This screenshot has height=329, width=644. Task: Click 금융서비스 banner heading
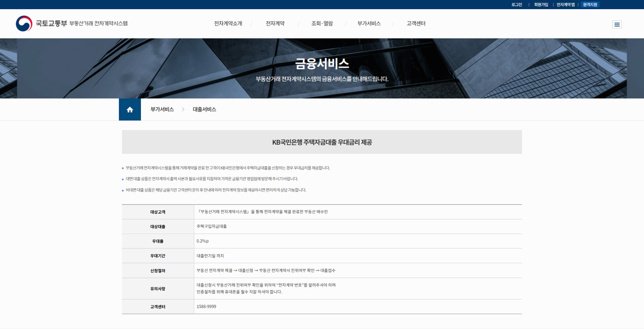322,64
